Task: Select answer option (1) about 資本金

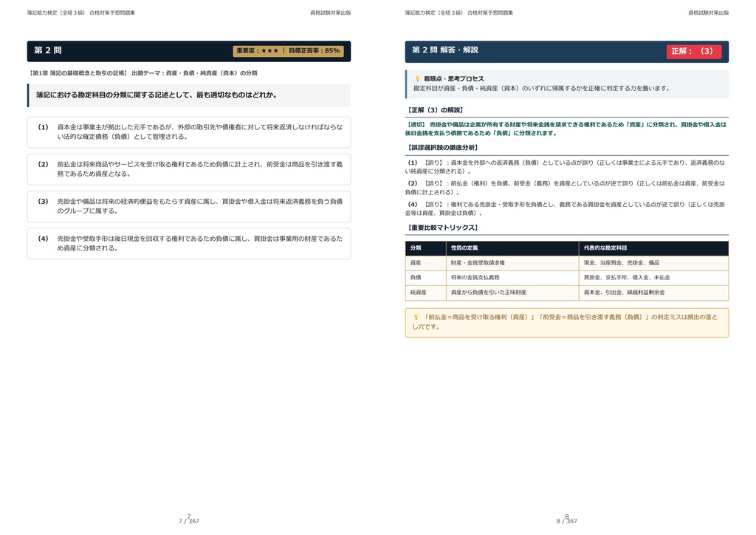Action: (189, 132)
